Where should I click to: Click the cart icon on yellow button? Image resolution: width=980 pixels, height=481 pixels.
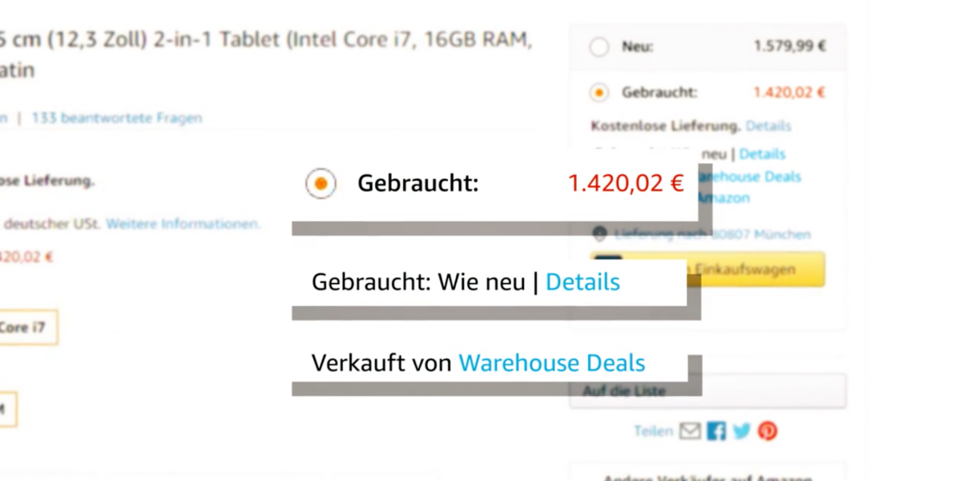pyautogui.click(x=608, y=269)
